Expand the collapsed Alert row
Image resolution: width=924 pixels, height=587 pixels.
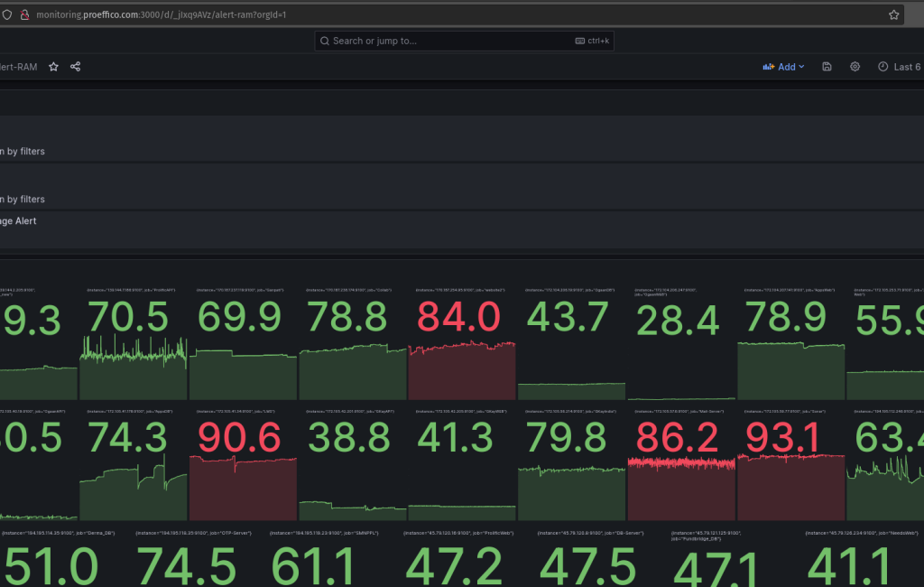pyautogui.click(x=18, y=220)
